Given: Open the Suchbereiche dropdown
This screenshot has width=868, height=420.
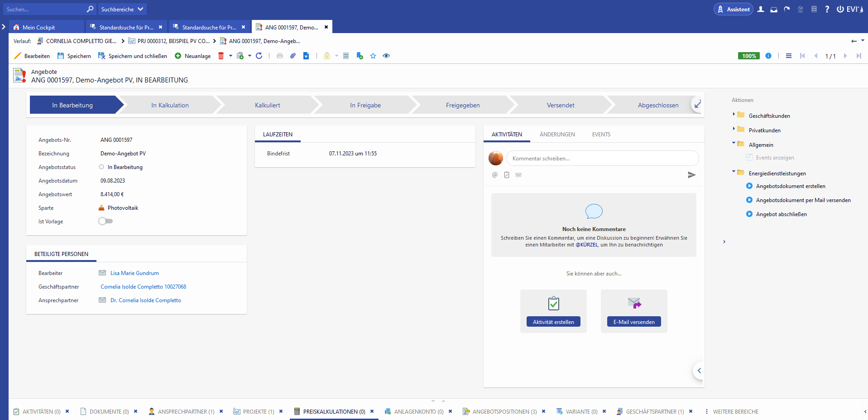Looking at the screenshot, I should click(122, 9).
